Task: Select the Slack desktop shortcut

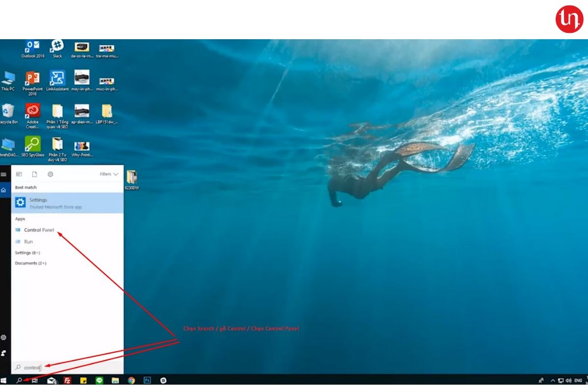Action: tap(57, 49)
